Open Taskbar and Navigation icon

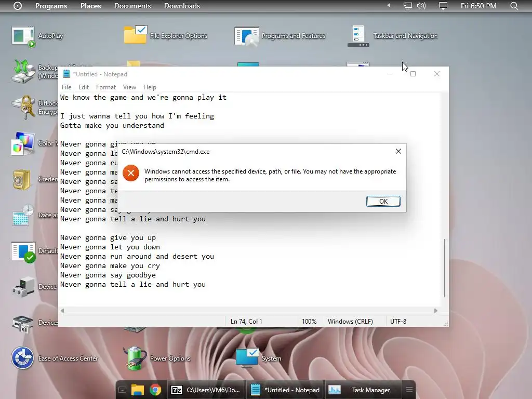pos(358,36)
